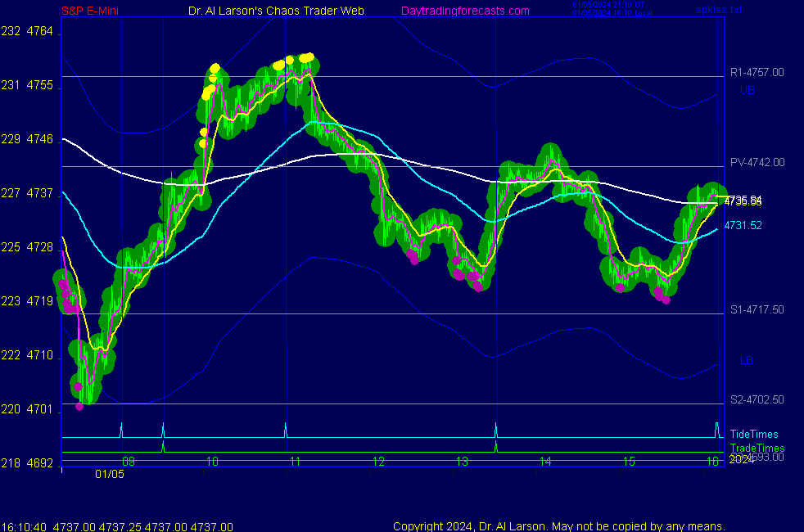Click the copyright notice by Dr. Al Larson
The image size is (804, 532).
click(x=559, y=526)
